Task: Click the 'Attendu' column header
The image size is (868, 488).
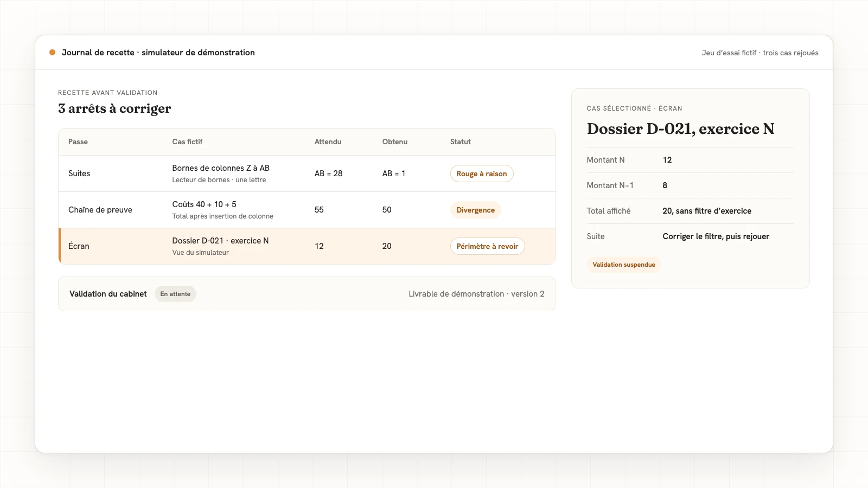Action: [328, 142]
